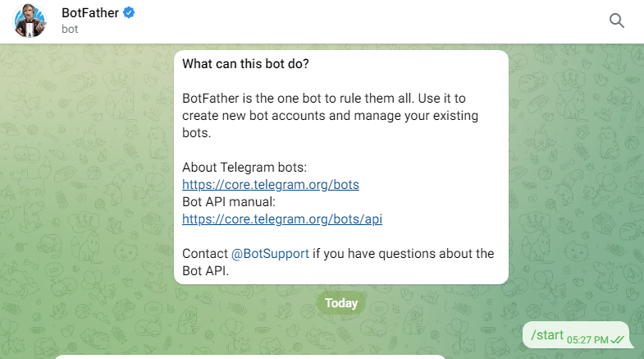This screenshot has height=359, width=644.
Task: Click the double-check read receipt icon
Action: pyautogui.click(x=618, y=339)
